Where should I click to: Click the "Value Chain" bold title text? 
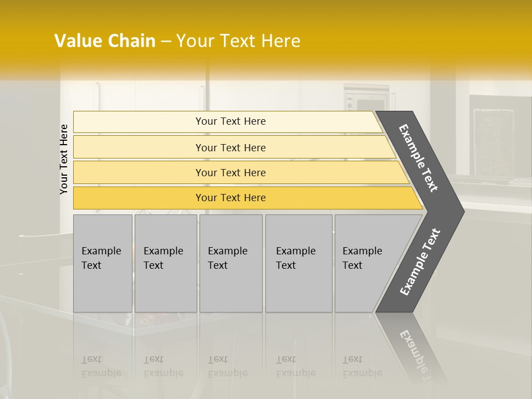pos(105,41)
